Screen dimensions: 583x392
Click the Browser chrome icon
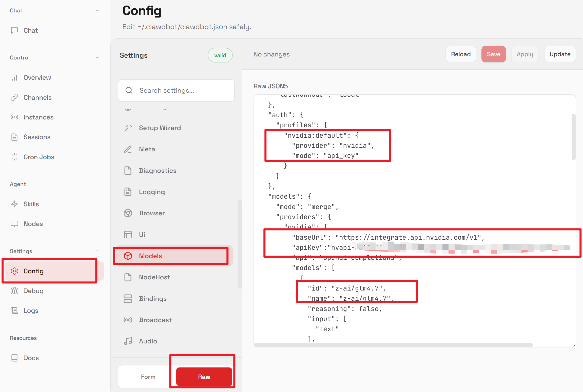[x=128, y=213]
